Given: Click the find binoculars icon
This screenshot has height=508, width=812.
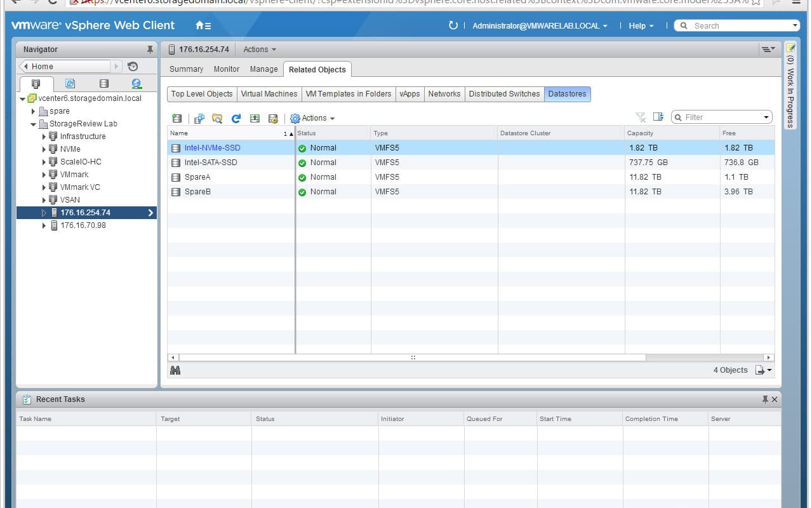Looking at the screenshot, I should coord(176,370).
